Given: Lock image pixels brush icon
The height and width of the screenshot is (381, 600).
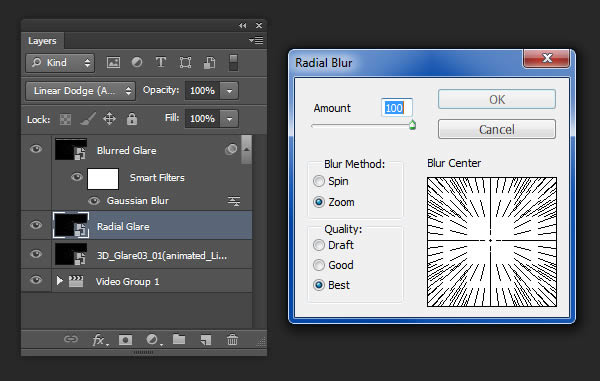Looking at the screenshot, I should click(x=88, y=119).
